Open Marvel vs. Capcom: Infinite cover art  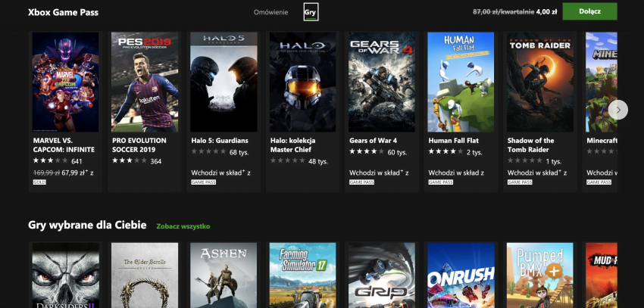tap(65, 82)
